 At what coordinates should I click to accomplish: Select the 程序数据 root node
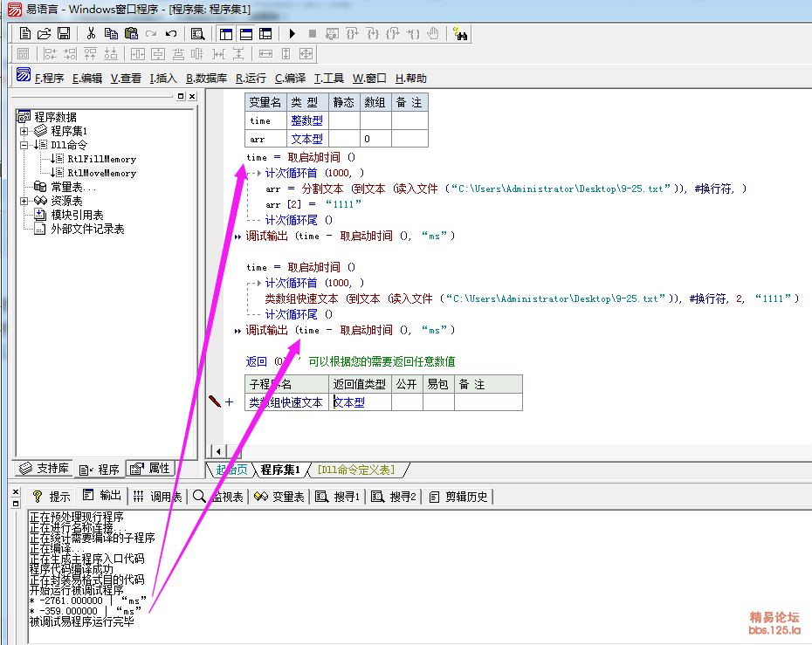(55, 117)
